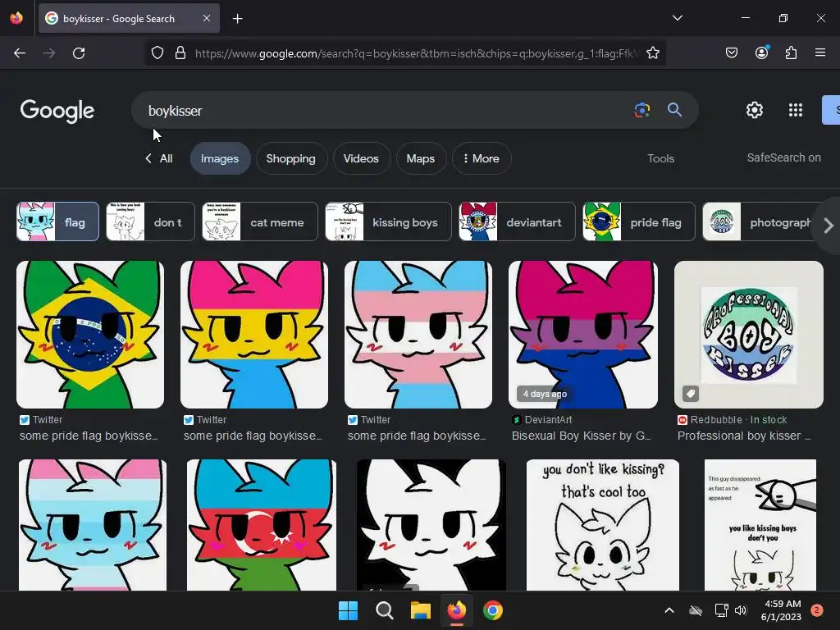Apply the kissing boys filter chip
Screen dimensions: 840x630
point(388,221)
